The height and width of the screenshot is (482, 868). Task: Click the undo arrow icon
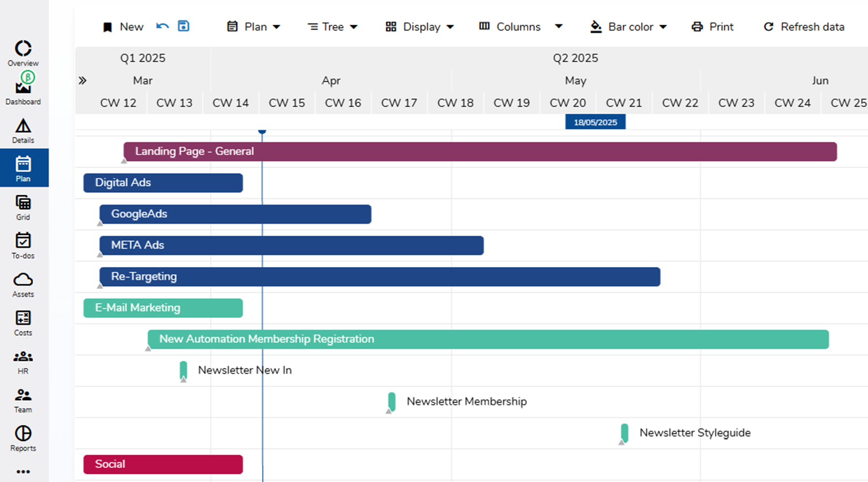(x=162, y=26)
